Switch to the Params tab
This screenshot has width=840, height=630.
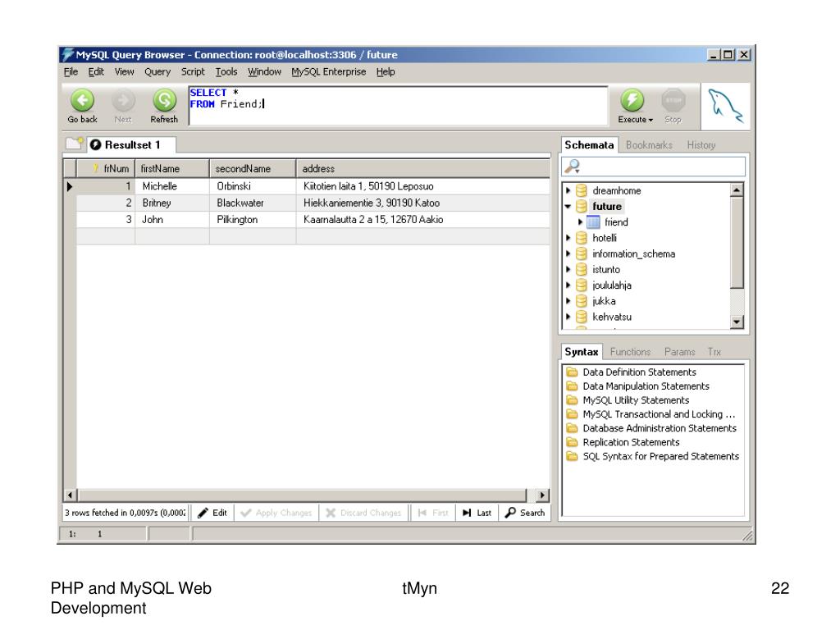(679, 352)
